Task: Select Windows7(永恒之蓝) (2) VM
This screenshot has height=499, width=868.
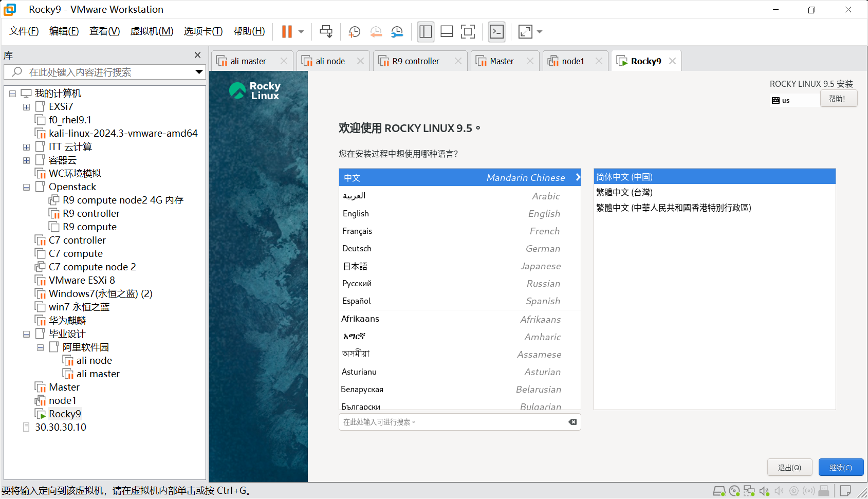Action: [x=100, y=293]
